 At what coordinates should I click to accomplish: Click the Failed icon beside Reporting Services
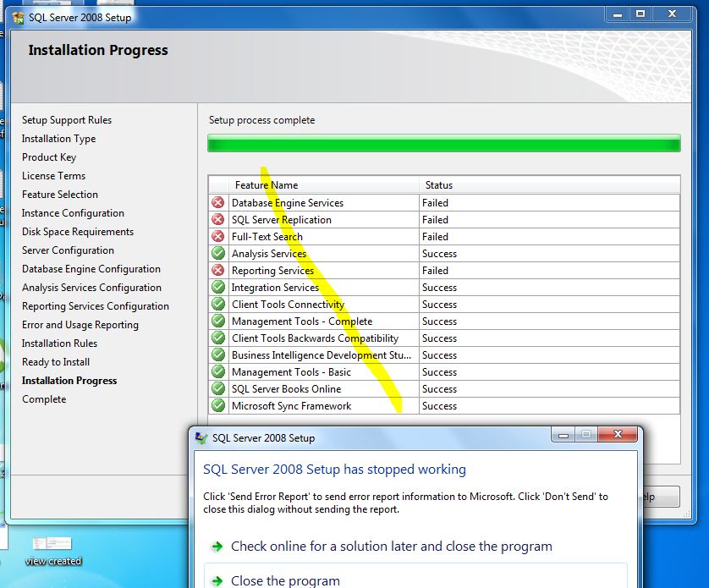coord(218,271)
